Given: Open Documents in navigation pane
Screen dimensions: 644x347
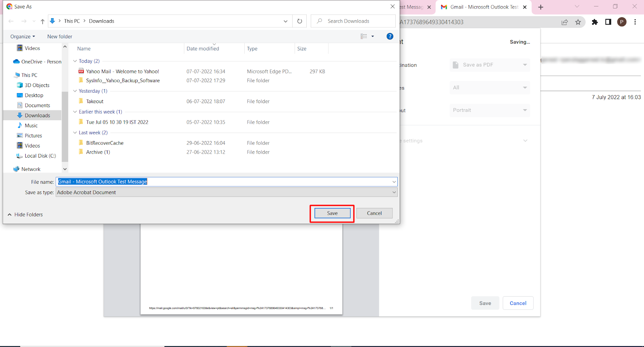Looking at the screenshot, I should click(37, 106).
